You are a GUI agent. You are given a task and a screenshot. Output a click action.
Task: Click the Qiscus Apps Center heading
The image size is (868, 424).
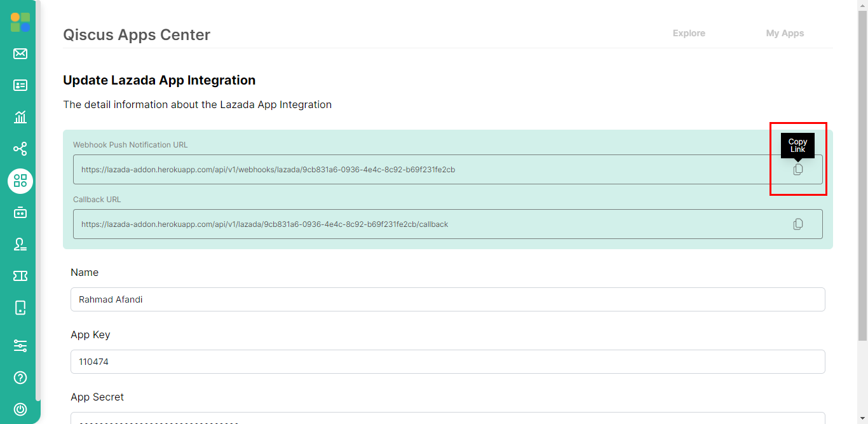[x=137, y=35]
